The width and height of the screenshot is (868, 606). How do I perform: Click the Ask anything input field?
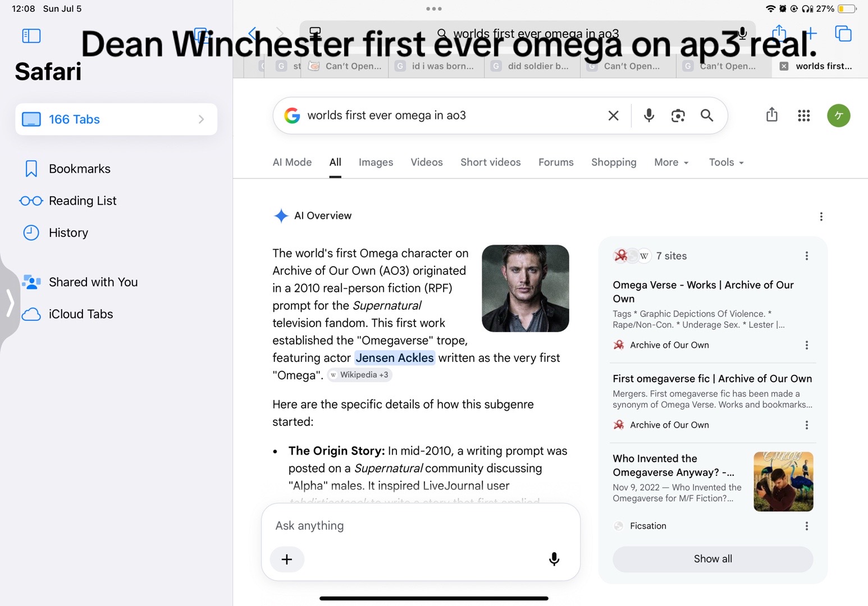click(421, 526)
